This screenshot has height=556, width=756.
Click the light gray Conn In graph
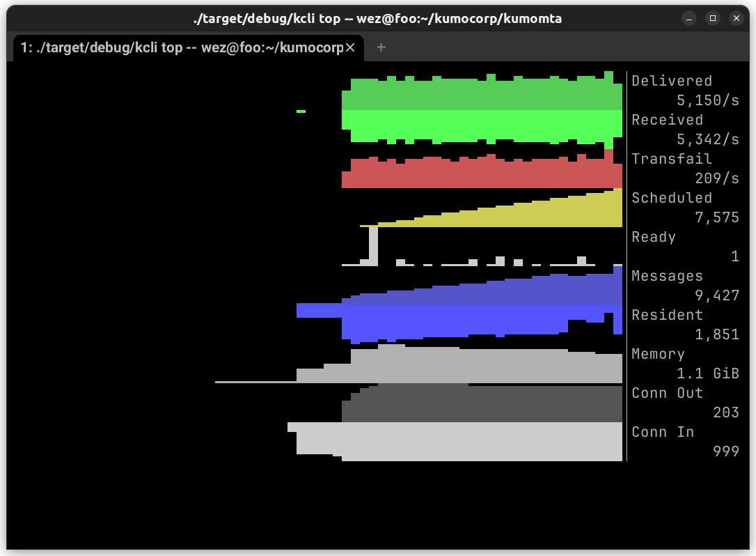click(x=455, y=442)
